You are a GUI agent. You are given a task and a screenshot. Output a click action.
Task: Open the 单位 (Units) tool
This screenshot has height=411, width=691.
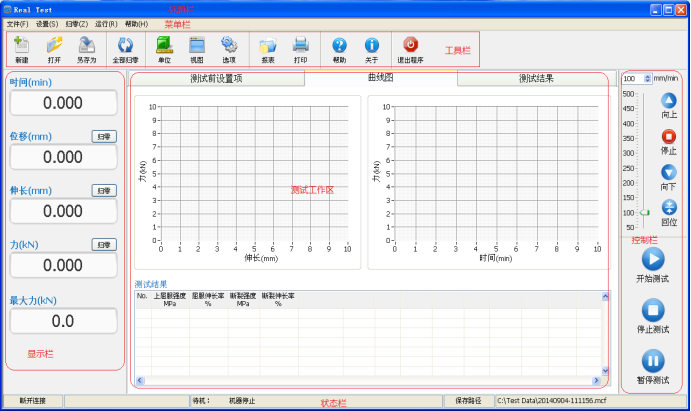[164, 48]
